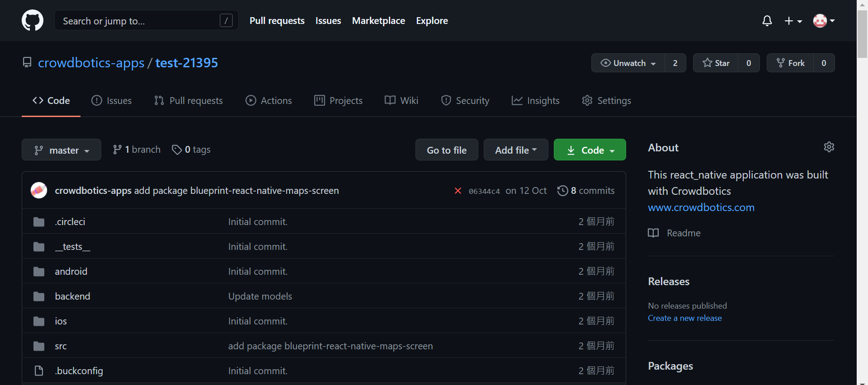
Task: Click the slash shortcut icon in search
Action: 226,20
